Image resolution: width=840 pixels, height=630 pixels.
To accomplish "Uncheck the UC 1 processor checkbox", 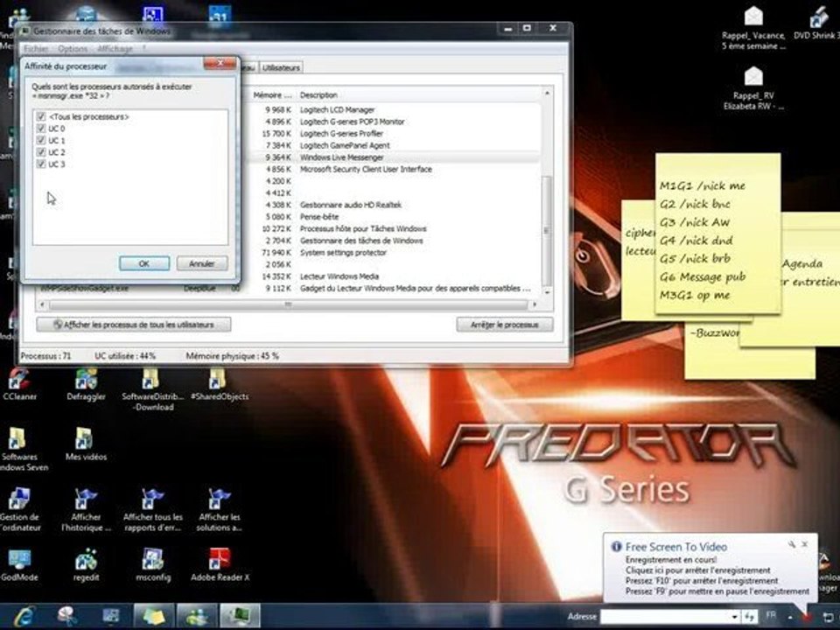I will click(41, 140).
